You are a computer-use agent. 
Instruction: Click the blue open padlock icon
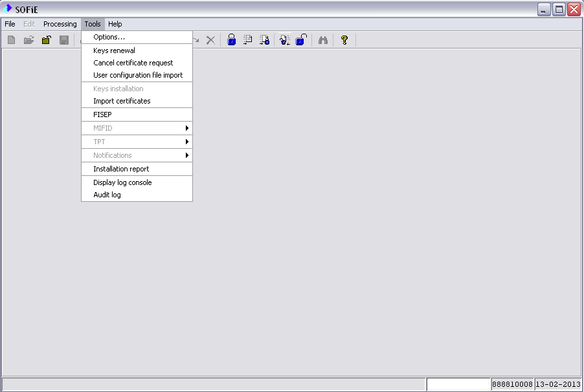point(300,40)
